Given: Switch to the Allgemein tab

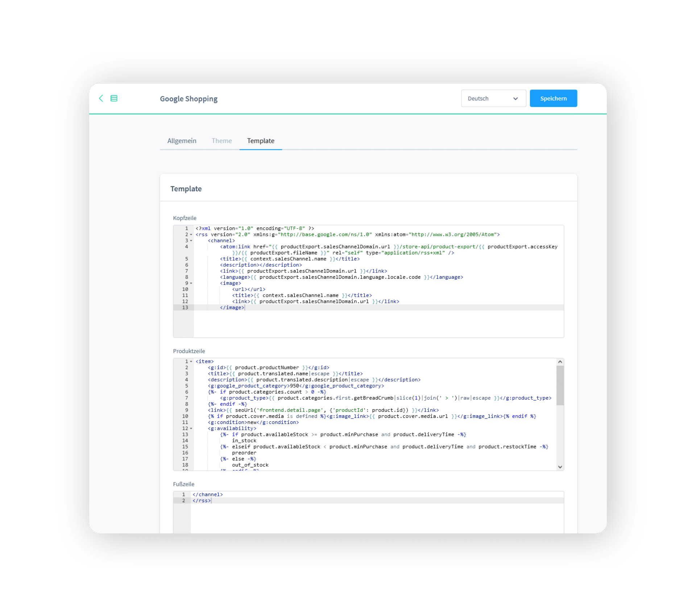Looking at the screenshot, I should pyautogui.click(x=182, y=141).
